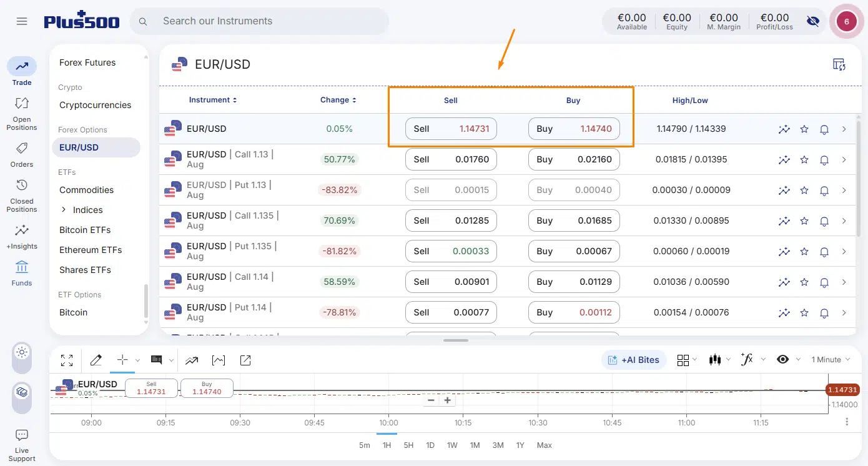
Task: Select Cryptocurrencies in the category list
Action: pos(95,105)
